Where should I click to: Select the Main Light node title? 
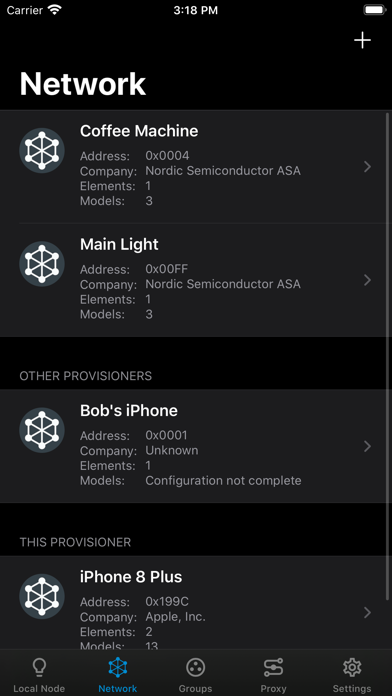pyautogui.click(x=119, y=244)
